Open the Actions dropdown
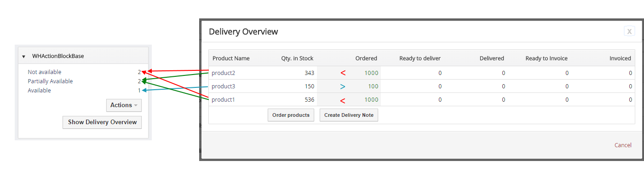Viewport: 644px width, 184px height. pyautogui.click(x=124, y=105)
